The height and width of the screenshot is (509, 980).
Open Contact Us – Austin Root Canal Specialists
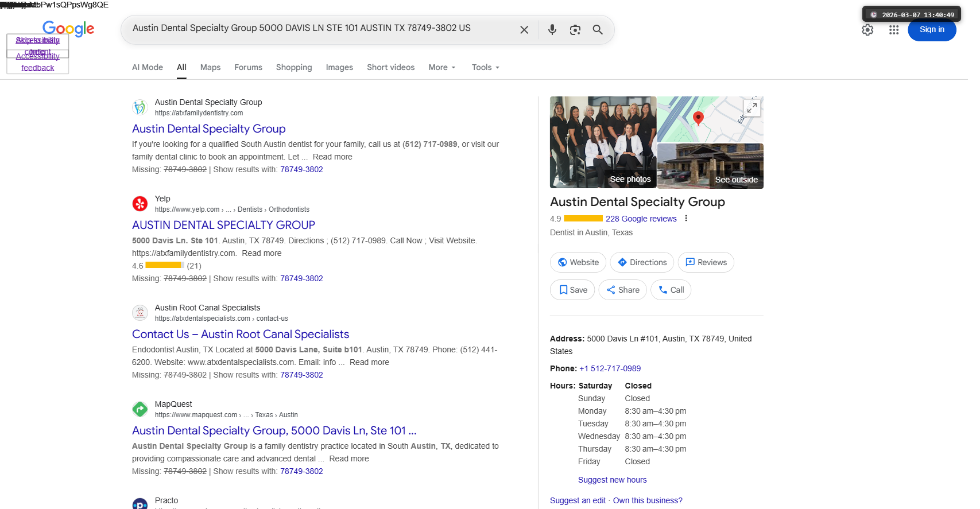(241, 334)
